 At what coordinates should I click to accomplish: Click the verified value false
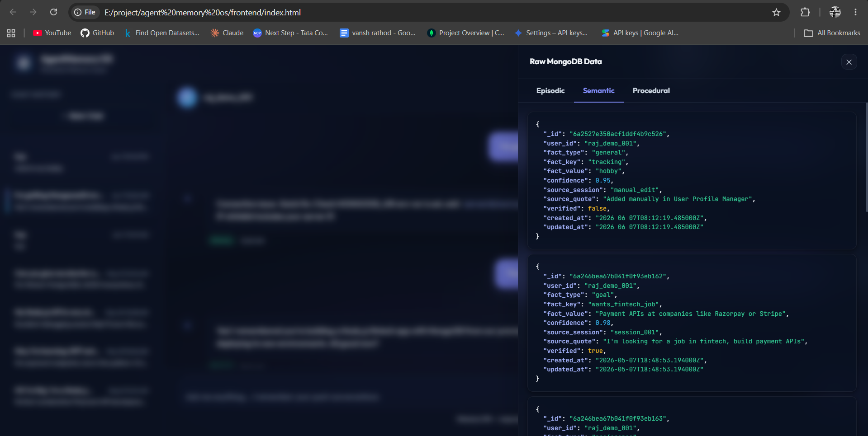pyautogui.click(x=597, y=209)
